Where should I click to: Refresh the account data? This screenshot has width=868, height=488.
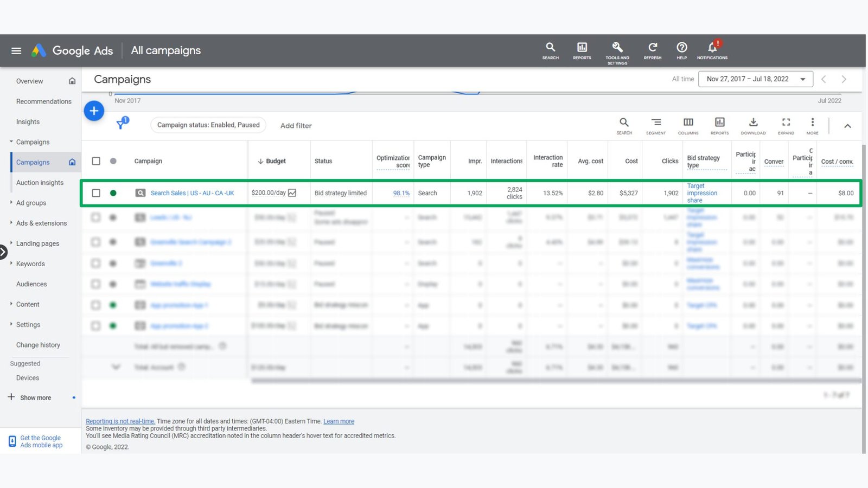pos(653,50)
